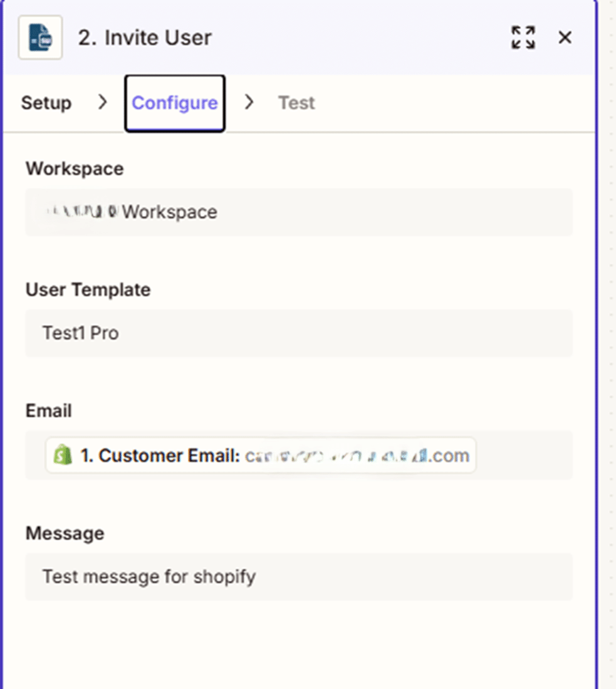
Task: Click empty area of Email field
Action: tap(523, 455)
